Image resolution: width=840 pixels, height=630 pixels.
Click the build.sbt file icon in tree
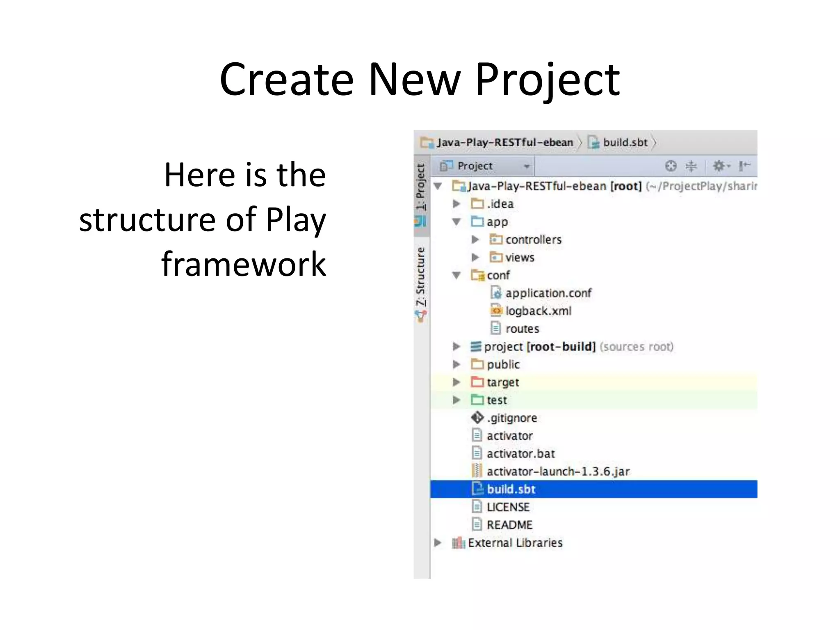[477, 488]
